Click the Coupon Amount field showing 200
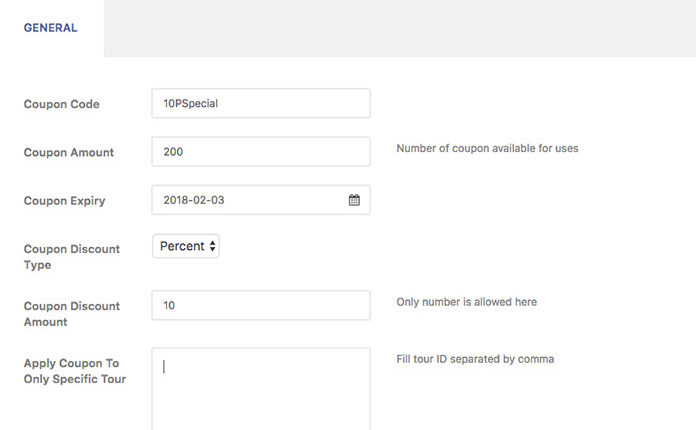 click(x=260, y=152)
